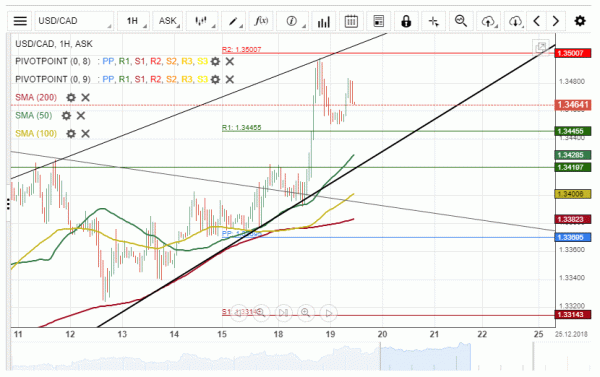Open the ASK price side dropdown
Screen dimensions: 600x377
coord(168,21)
